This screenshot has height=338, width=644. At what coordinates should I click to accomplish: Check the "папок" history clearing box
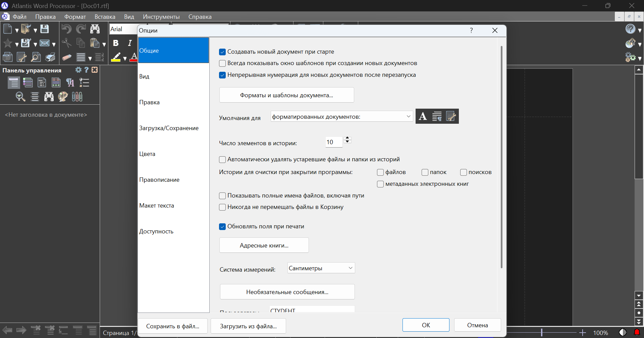425,172
